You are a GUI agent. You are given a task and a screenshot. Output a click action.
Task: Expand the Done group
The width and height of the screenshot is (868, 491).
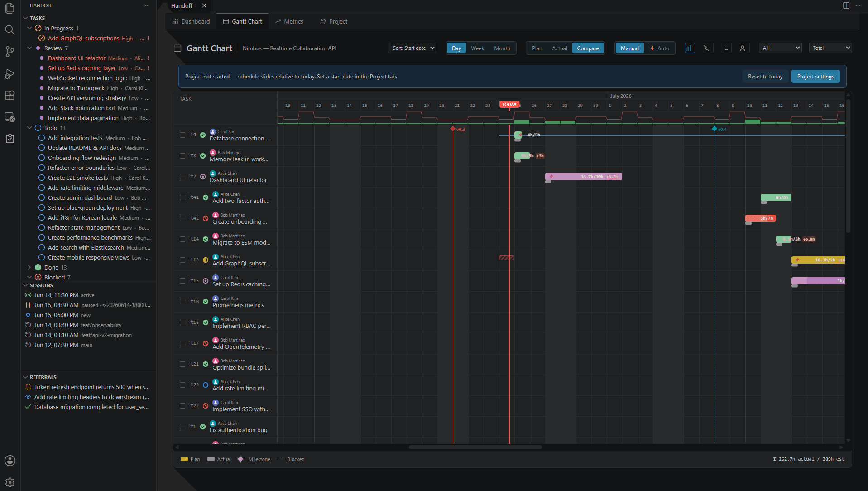click(30, 267)
